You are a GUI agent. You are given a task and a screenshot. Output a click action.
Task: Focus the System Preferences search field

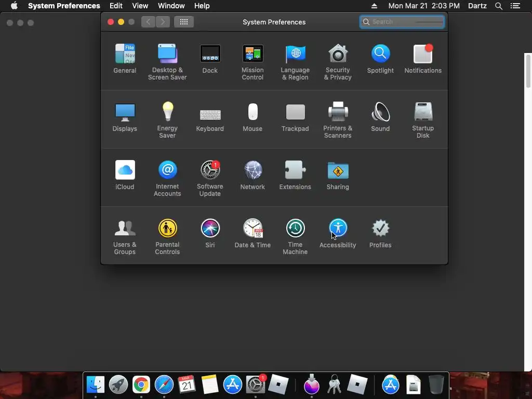click(x=402, y=22)
